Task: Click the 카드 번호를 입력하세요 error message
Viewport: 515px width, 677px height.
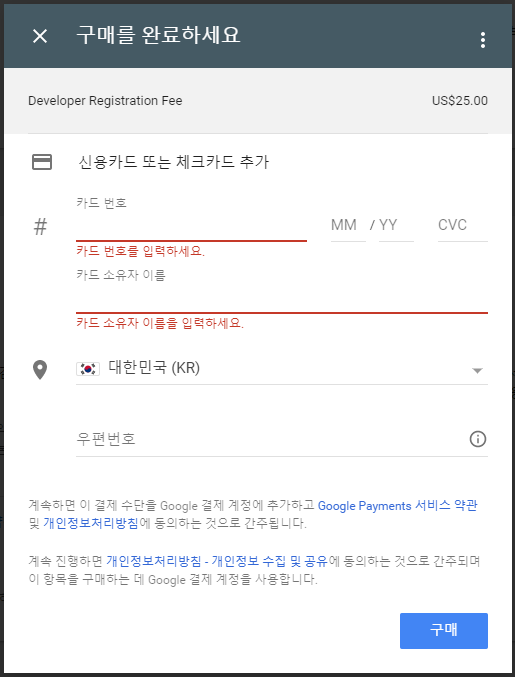Action: pyautogui.click(x=140, y=251)
